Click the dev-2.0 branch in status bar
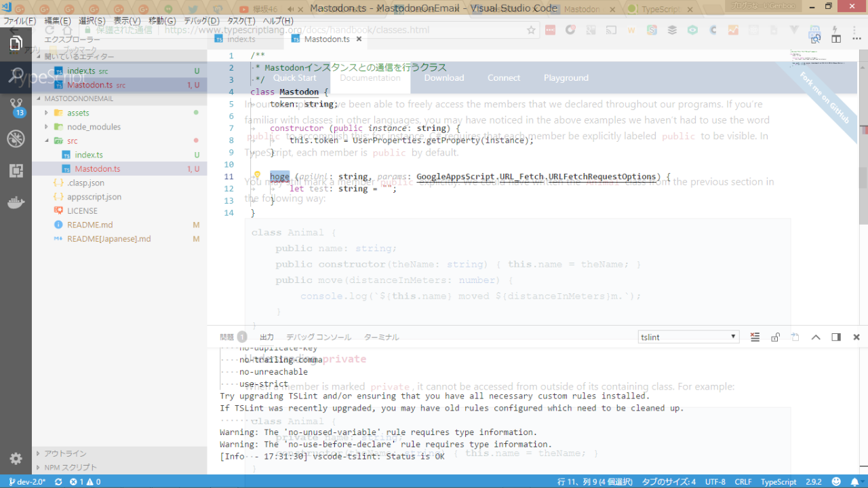 tap(27, 482)
